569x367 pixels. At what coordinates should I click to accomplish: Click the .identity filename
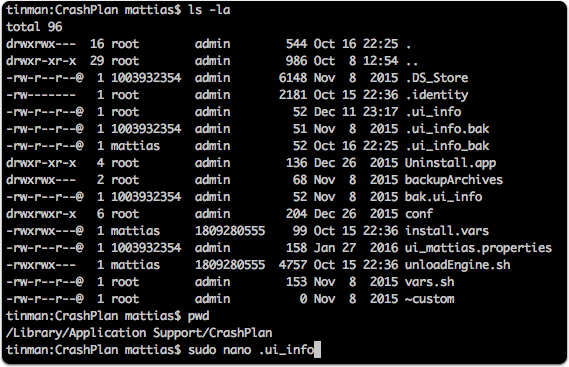coord(437,95)
